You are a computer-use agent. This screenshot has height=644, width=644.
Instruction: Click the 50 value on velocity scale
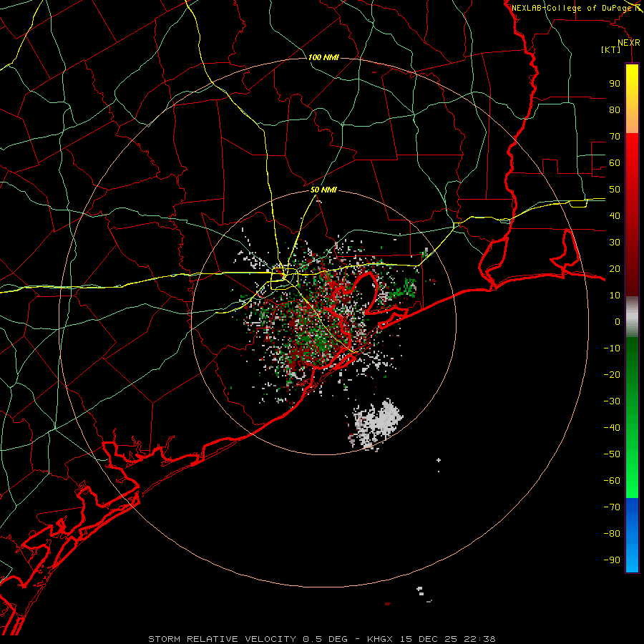pos(615,190)
